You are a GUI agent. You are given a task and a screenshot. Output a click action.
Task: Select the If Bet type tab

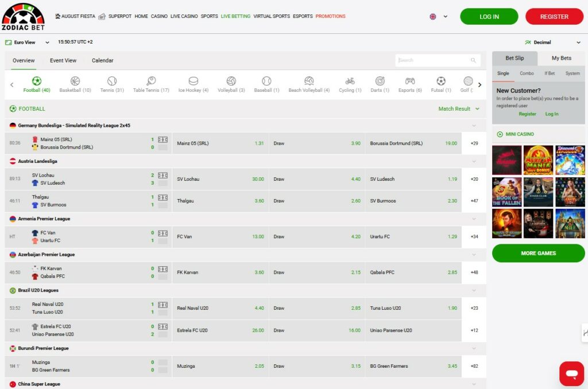[550, 73]
